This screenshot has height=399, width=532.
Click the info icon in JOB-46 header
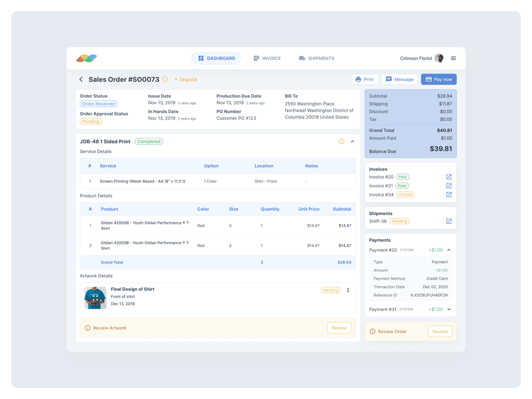pyautogui.click(x=341, y=141)
